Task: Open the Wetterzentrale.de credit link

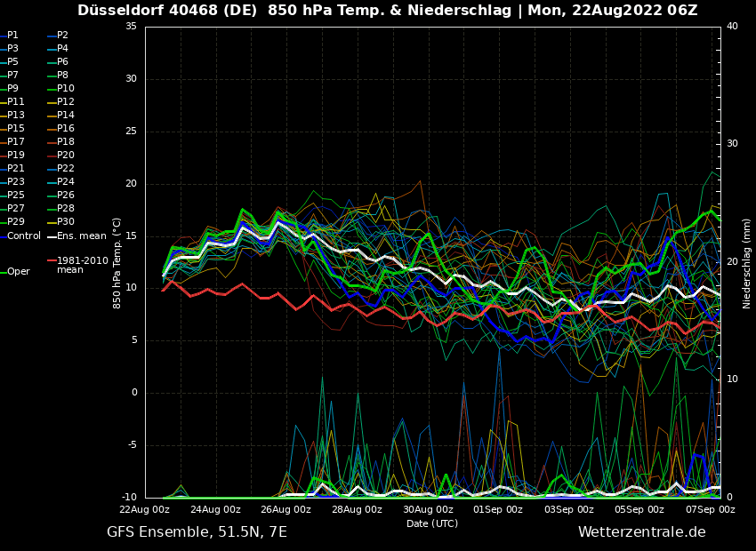Action: coord(641,532)
